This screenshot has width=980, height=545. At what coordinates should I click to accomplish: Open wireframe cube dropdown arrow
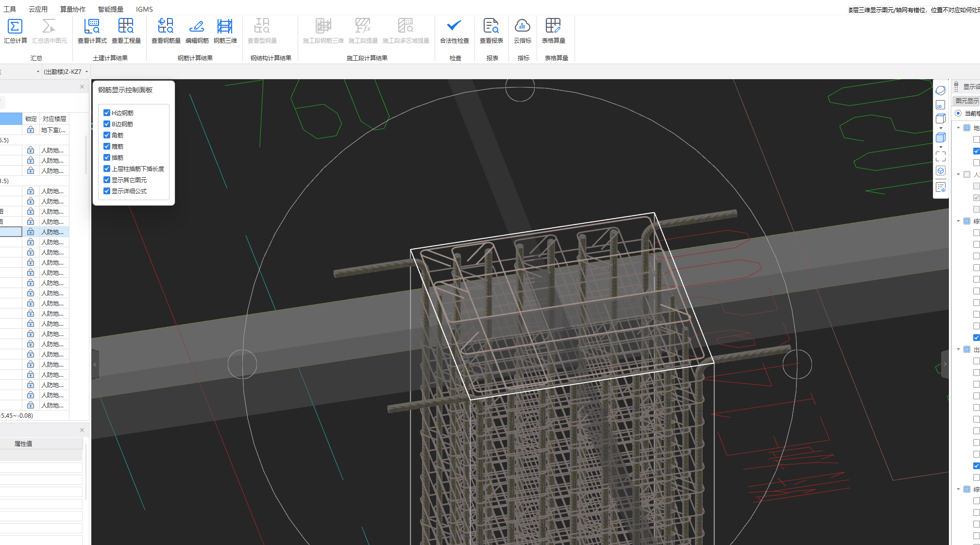click(x=941, y=128)
